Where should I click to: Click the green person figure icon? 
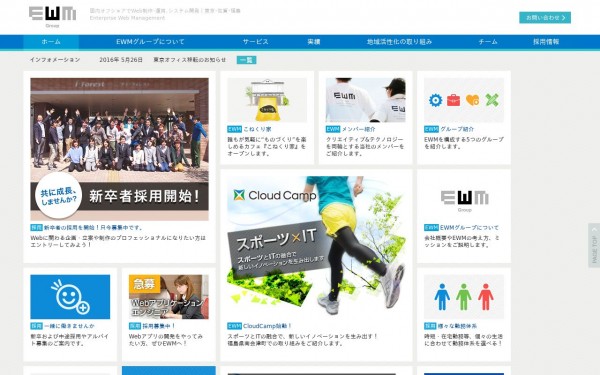[464, 297]
